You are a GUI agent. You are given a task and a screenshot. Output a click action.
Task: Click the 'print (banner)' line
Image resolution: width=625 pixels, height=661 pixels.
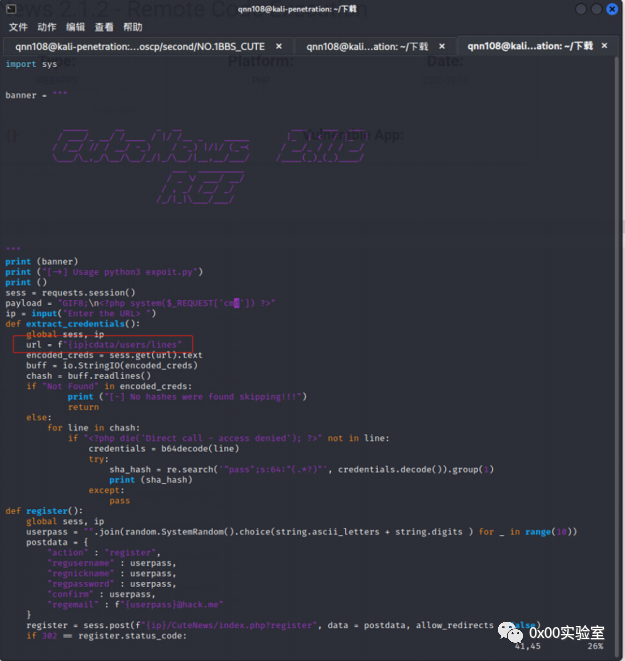point(42,261)
